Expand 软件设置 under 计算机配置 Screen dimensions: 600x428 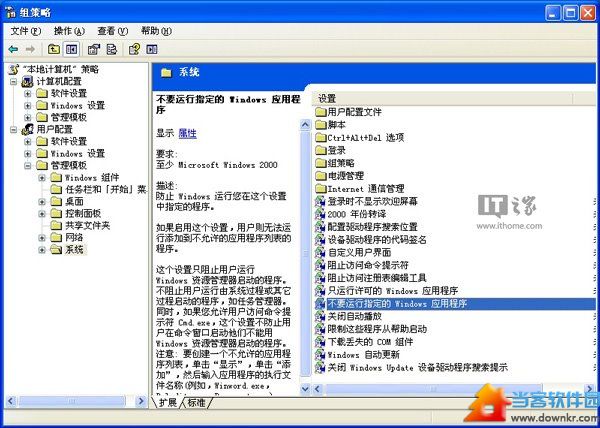28,94
